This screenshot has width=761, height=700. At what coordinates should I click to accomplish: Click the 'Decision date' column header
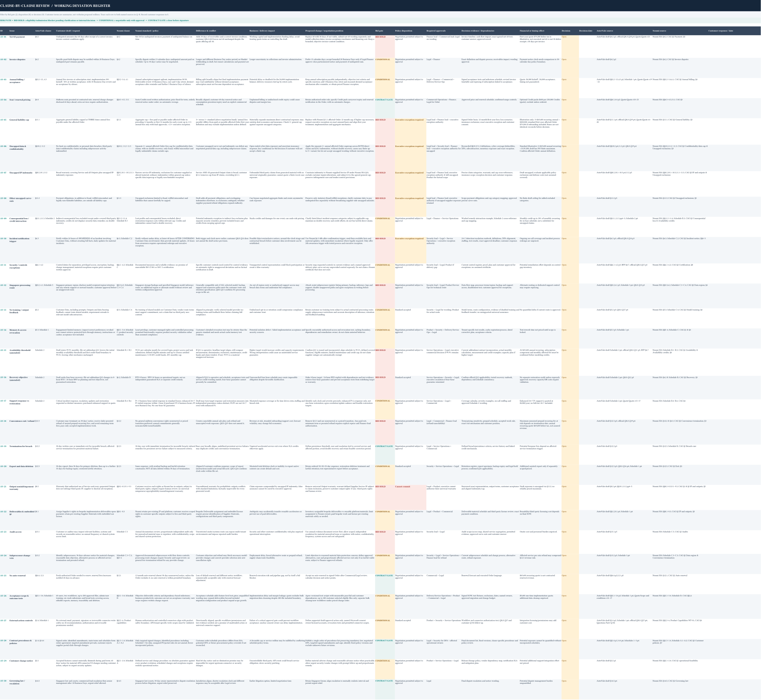pos(587,31)
